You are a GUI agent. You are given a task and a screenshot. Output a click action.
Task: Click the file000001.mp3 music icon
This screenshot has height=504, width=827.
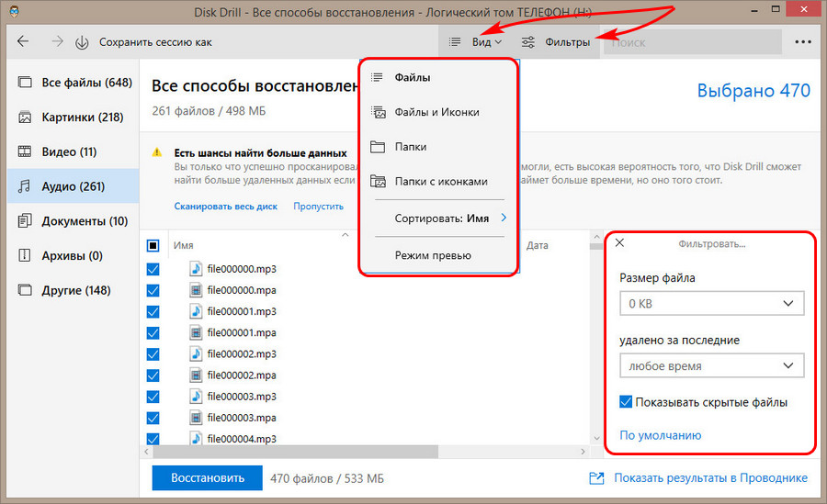click(x=196, y=311)
